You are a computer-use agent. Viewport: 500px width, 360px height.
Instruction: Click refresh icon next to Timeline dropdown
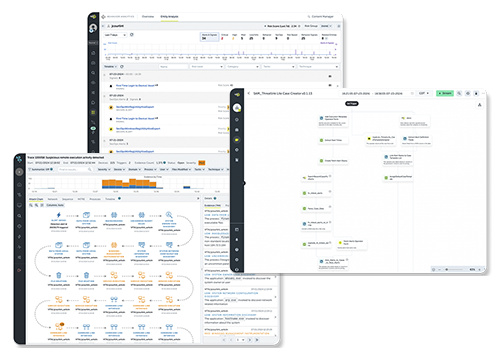point(122,67)
